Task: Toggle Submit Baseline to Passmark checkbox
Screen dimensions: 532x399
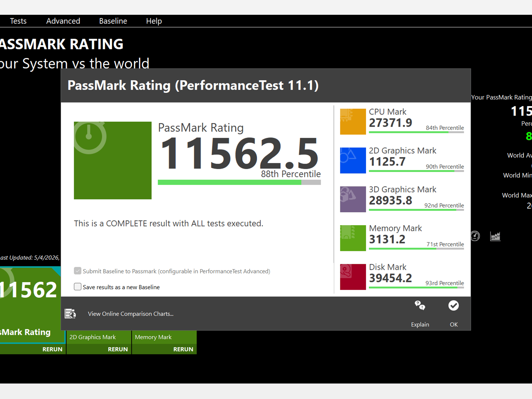Action: 77,271
